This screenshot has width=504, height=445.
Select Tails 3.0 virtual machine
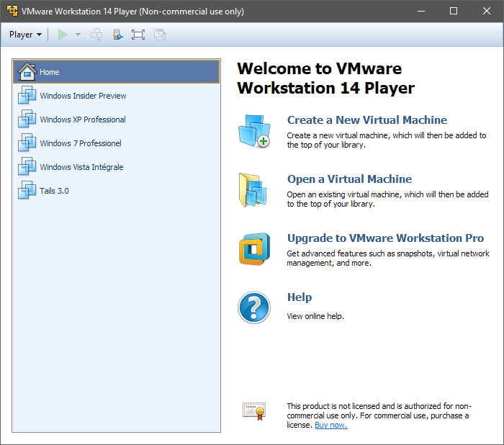point(117,191)
